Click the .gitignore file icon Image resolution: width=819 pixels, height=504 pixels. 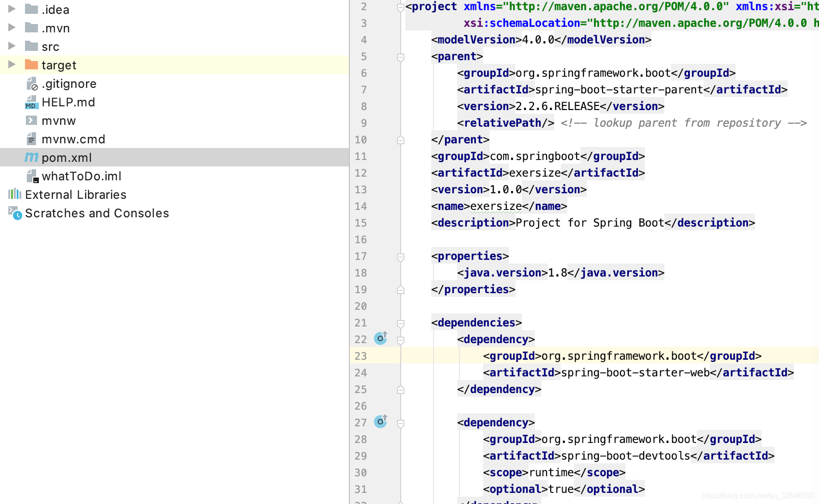pyautogui.click(x=31, y=84)
